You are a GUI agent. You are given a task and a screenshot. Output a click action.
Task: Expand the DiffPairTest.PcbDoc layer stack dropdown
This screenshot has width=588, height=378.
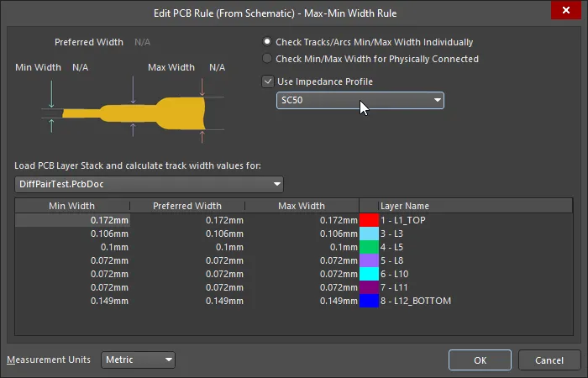point(150,184)
